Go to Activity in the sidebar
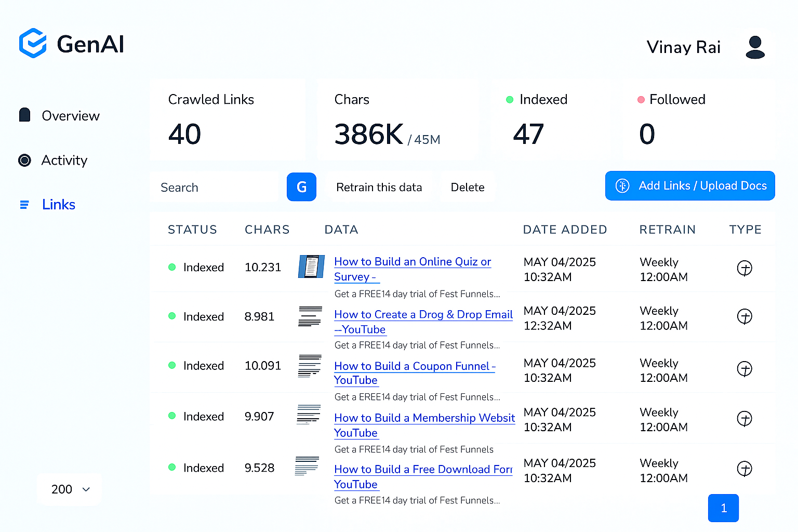798x532 pixels. (x=64, y=161)
